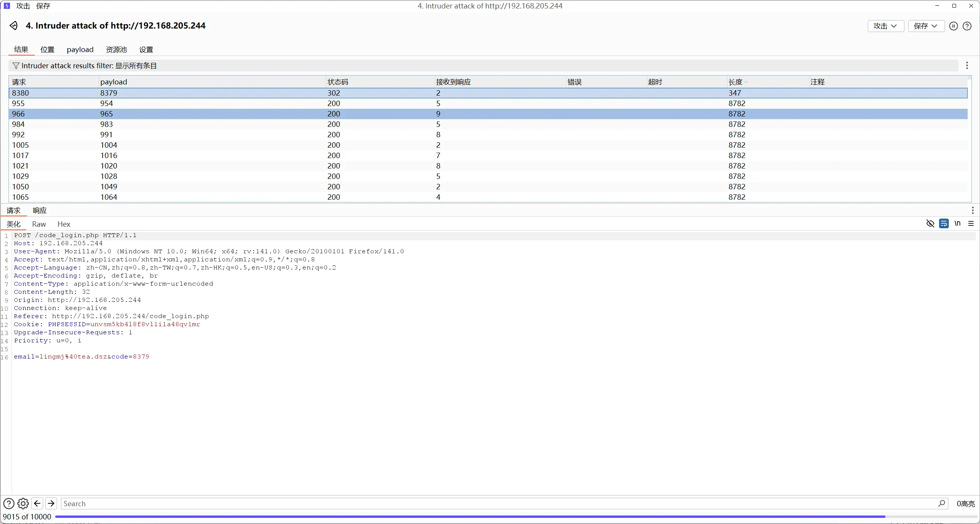
Task: Click the Intruder back arrow icon
Action: (13, 25)
